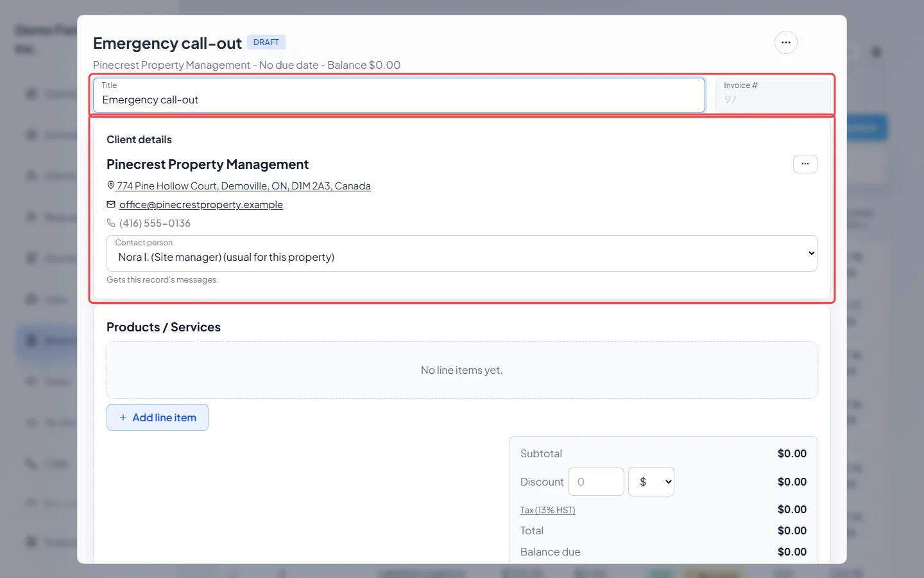Open the invoice options ellipsis menu
924x578 pixels.
785,42
